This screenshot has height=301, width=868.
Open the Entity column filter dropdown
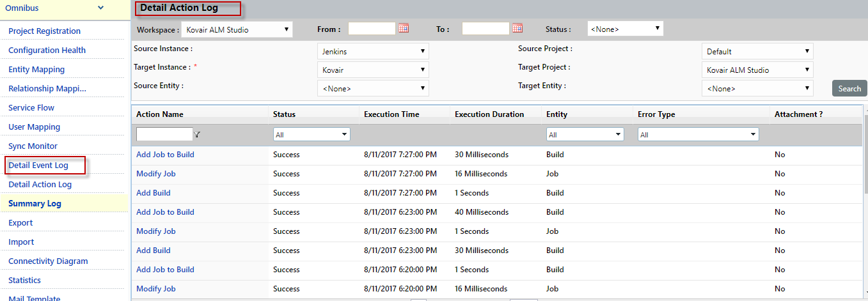pos(585,135)
